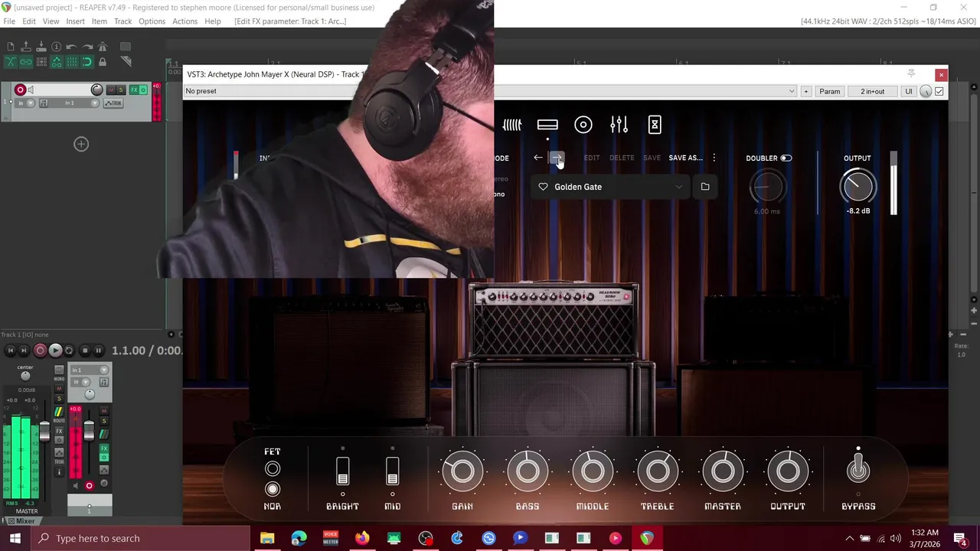
Task: Select the FET radio option
Action: tap(273, 469)
